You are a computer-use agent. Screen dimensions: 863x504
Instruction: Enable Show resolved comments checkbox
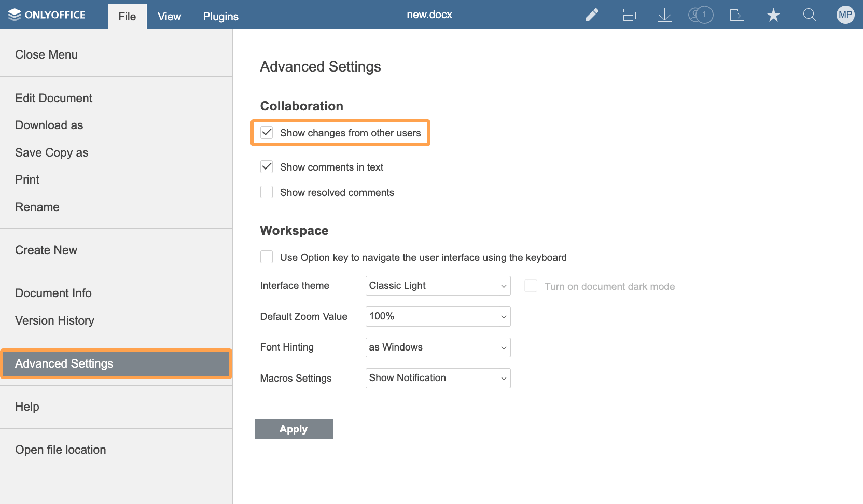[267, 192]
